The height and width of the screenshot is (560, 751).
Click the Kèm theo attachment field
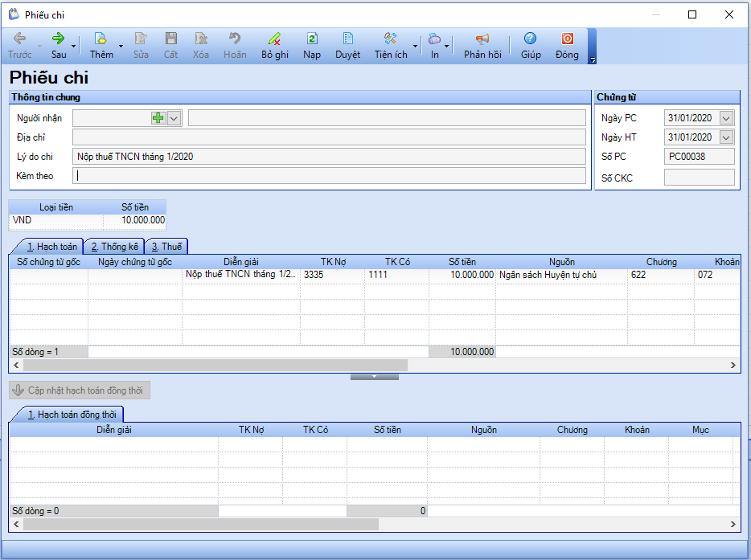(x=329, y=176)
